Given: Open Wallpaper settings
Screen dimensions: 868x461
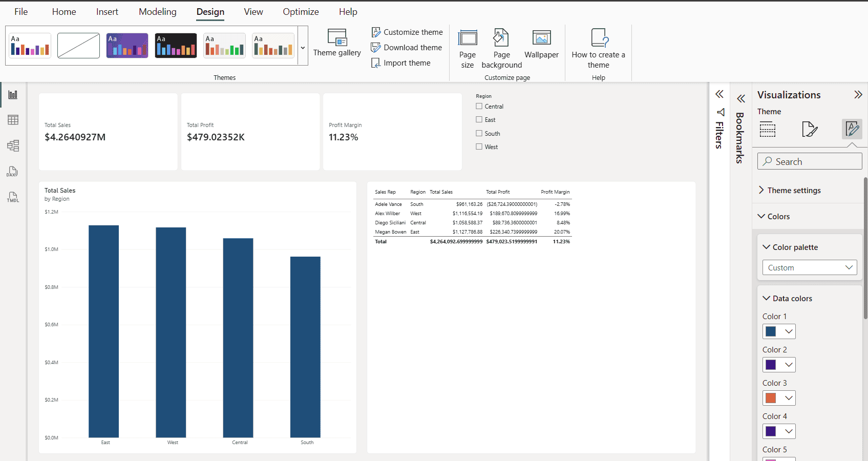Looking at the screenshot, I should [541, 44].
